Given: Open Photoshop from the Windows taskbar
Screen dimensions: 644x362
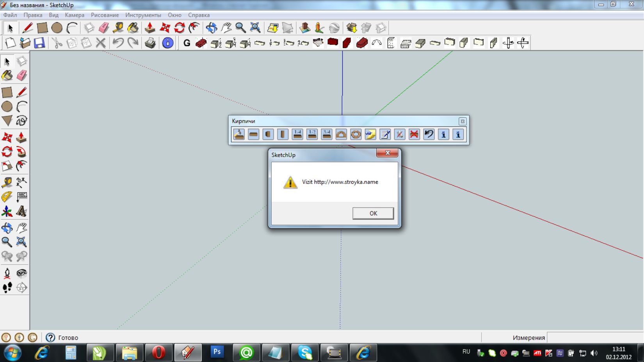Looking at the screenshot, I should pyautogui.click(x=217, y=353).
